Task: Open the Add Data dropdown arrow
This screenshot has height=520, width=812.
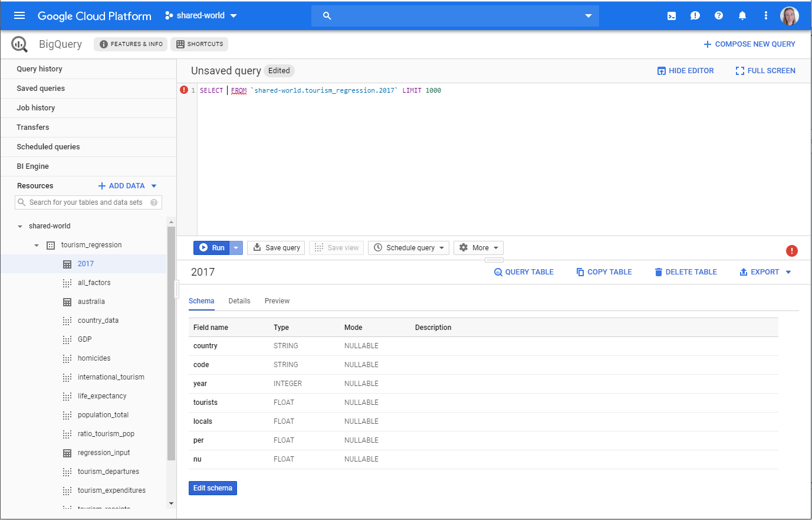Action: 154,186
